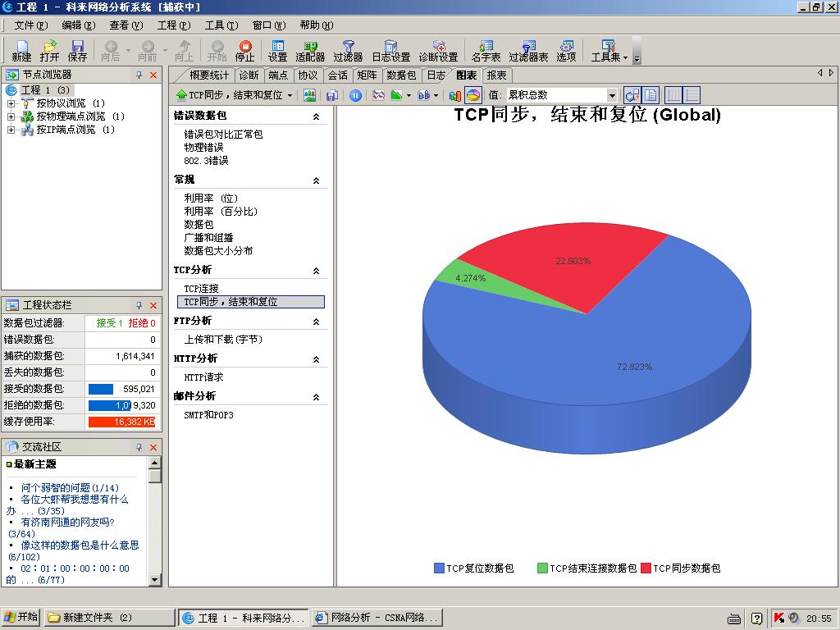
Task: Expand the 按协议浏览 tree node
Action: click(x=11, y=103)
